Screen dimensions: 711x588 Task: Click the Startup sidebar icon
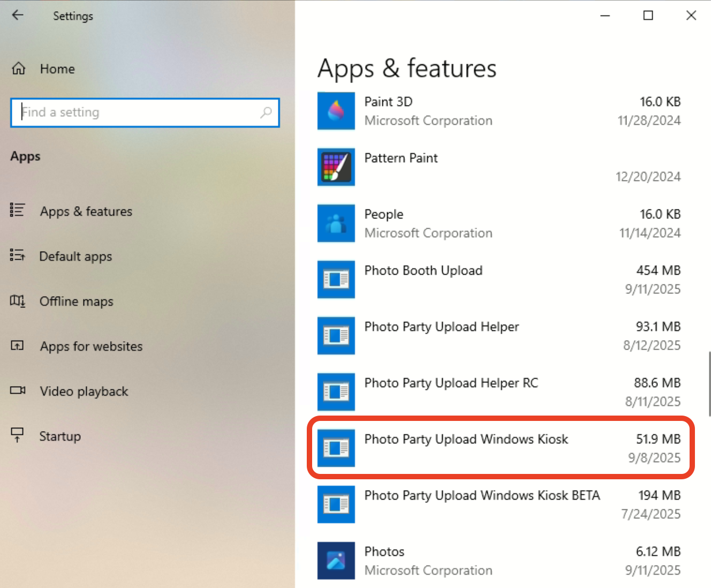click(x=17, y=435)
